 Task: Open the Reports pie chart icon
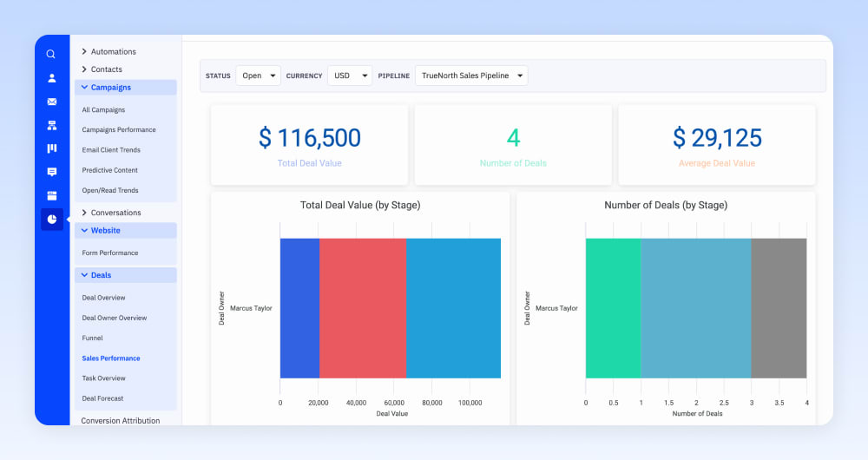(51, 220)
